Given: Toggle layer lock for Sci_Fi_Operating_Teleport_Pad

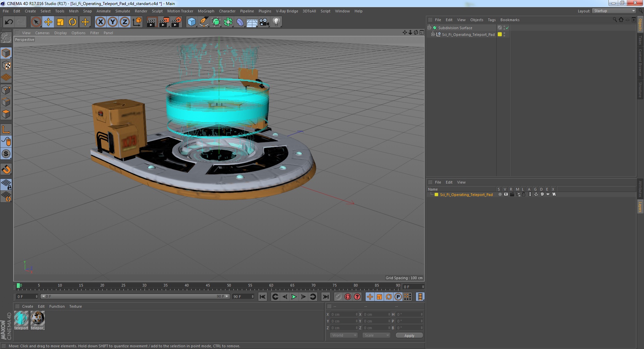Looking at the screenshot, I should (x=524, y=194).
